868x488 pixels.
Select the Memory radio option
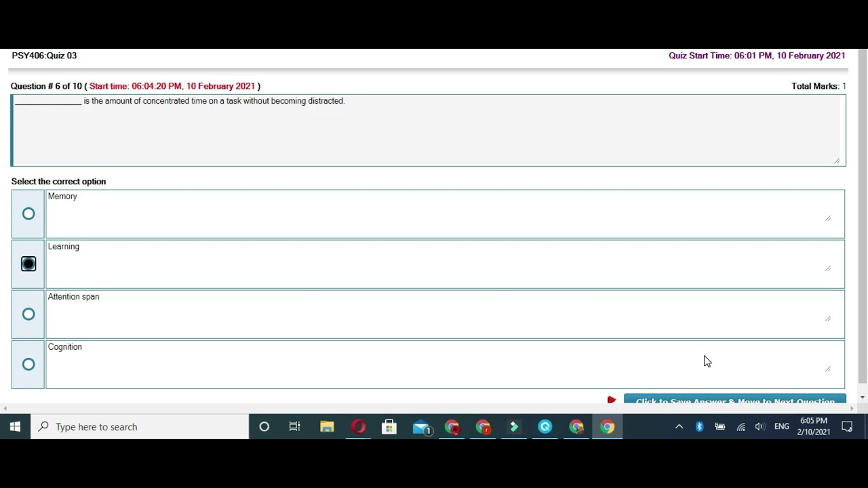click(28, 214)
